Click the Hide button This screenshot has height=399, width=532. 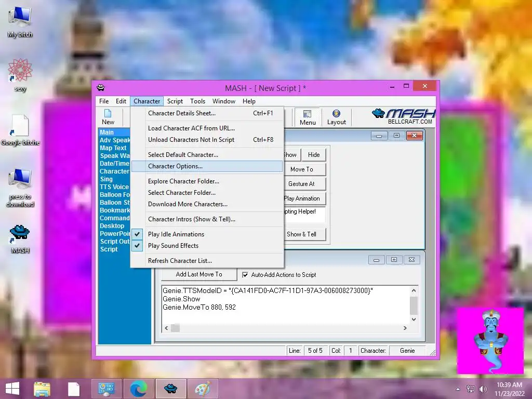[314, 155]
